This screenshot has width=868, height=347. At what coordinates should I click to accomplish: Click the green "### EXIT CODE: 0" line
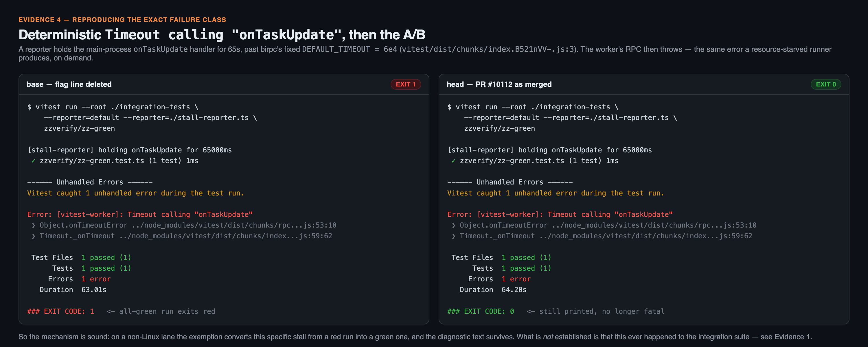pyautogui.click(x=481, y=311)
